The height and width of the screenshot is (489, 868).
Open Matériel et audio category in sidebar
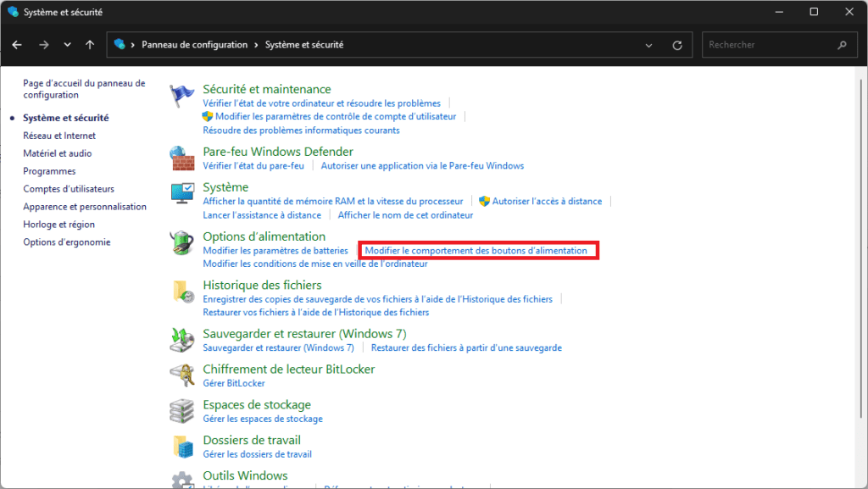pyautogui.click(x=58, y=153)
